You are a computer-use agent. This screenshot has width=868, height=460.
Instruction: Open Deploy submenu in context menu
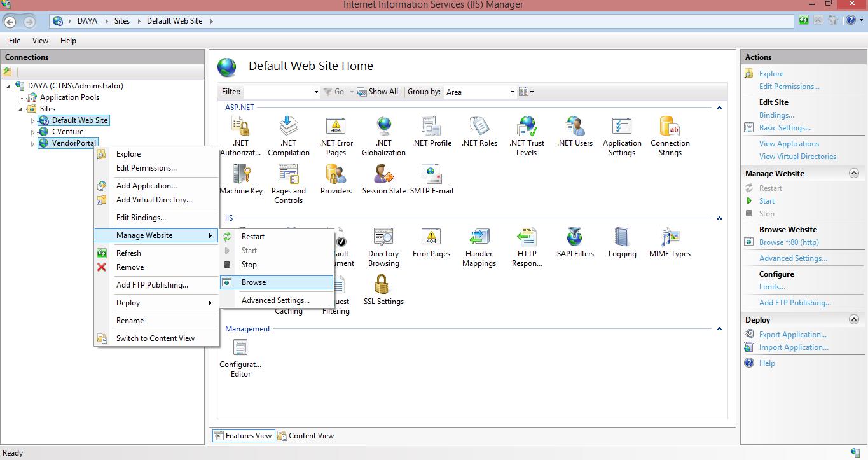pyautogui.click(x=156, y=303)
